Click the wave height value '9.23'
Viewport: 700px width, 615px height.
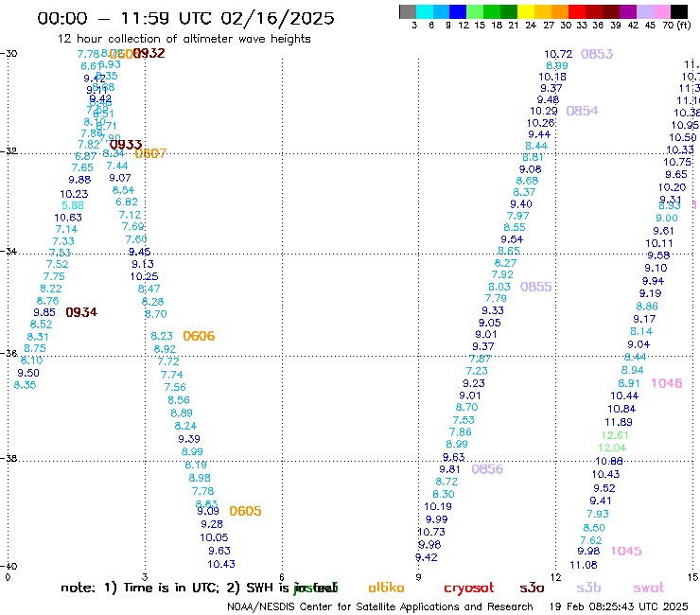coord(473,383)
